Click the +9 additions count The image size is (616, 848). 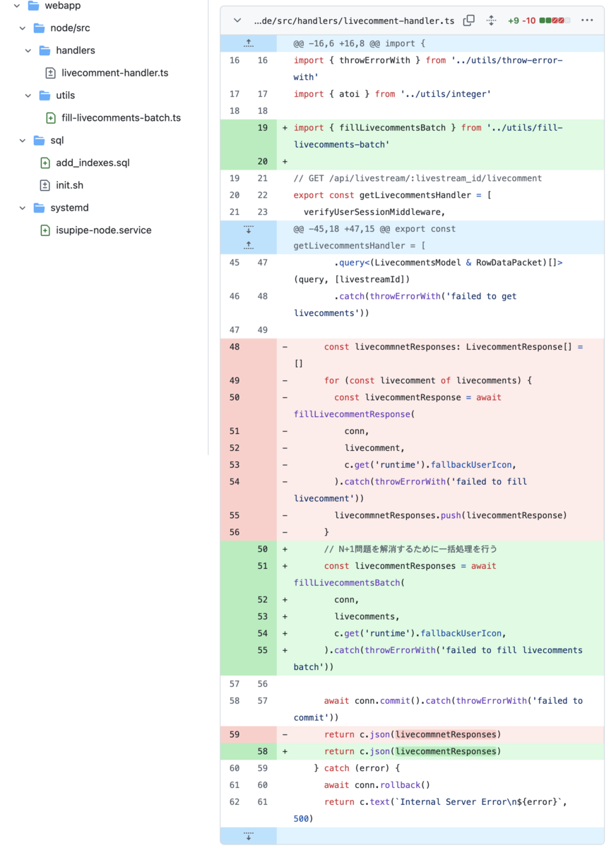[x=513, y=20]
